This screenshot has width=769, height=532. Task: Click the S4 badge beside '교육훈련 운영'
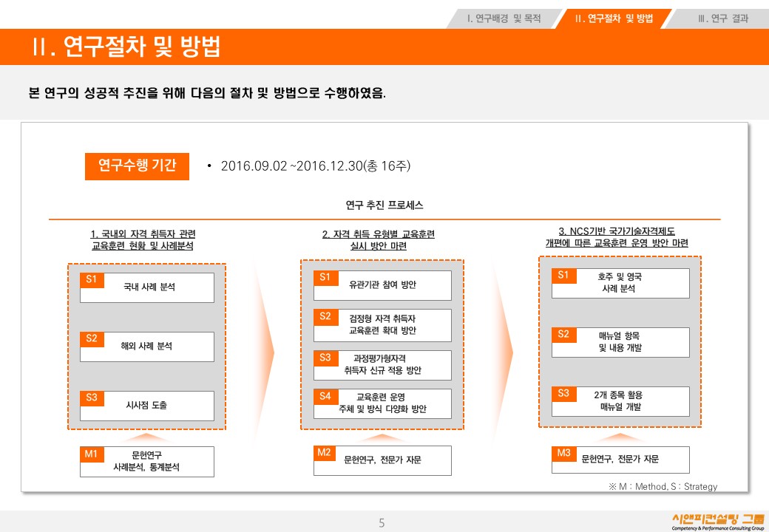(325, 396)
